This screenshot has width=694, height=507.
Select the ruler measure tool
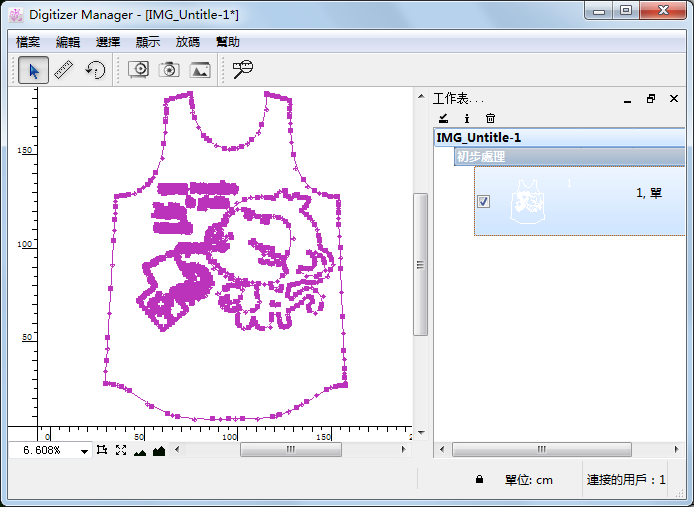coord(64,70)
